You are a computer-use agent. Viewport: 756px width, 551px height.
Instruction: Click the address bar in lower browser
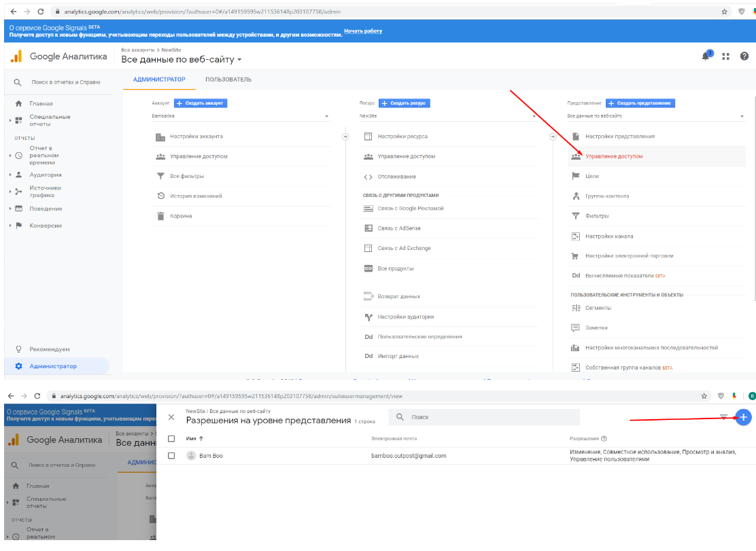376,396
